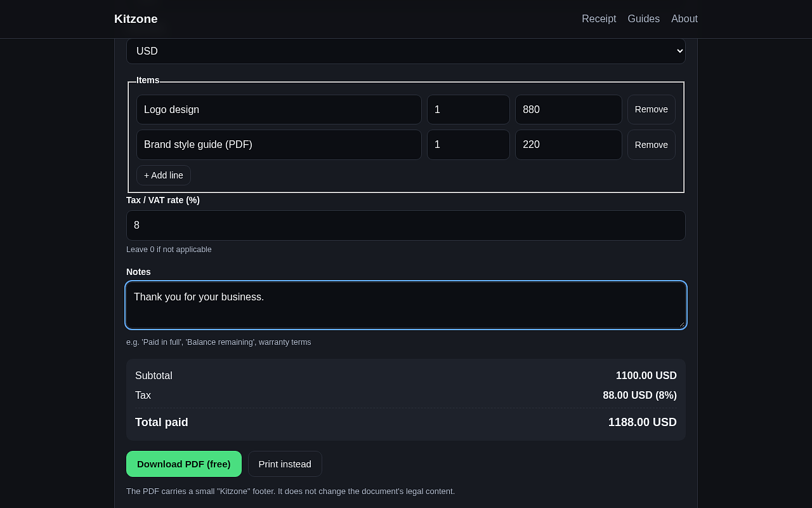Download the PDF for free
The image size is (812, 508).
(x=184, y=464)
